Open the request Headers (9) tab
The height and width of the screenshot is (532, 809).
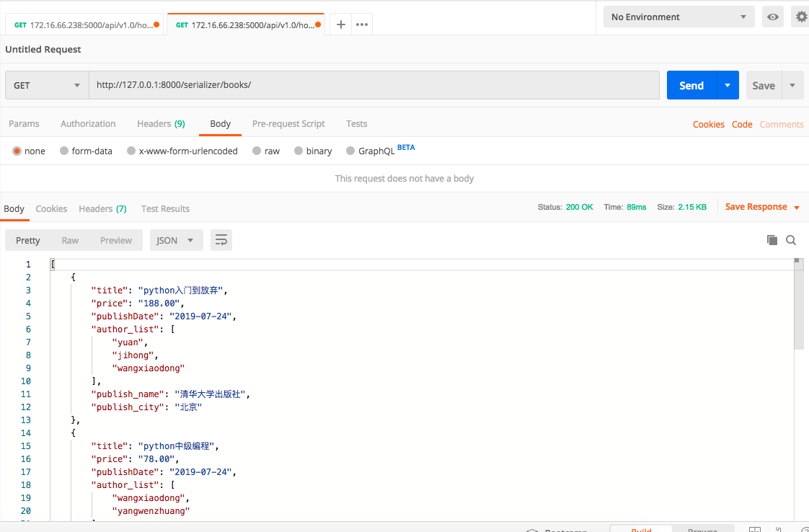point(161,124)
